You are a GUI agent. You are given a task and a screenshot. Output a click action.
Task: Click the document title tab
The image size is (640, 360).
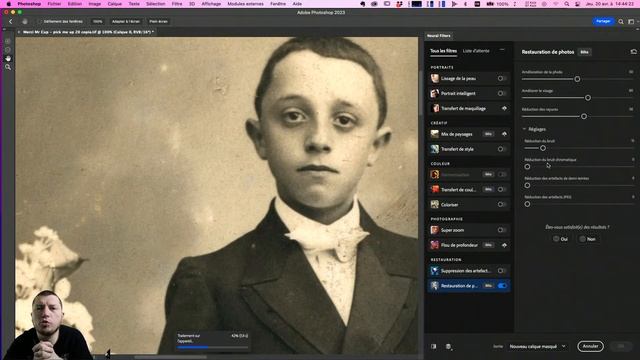(87, 32)
